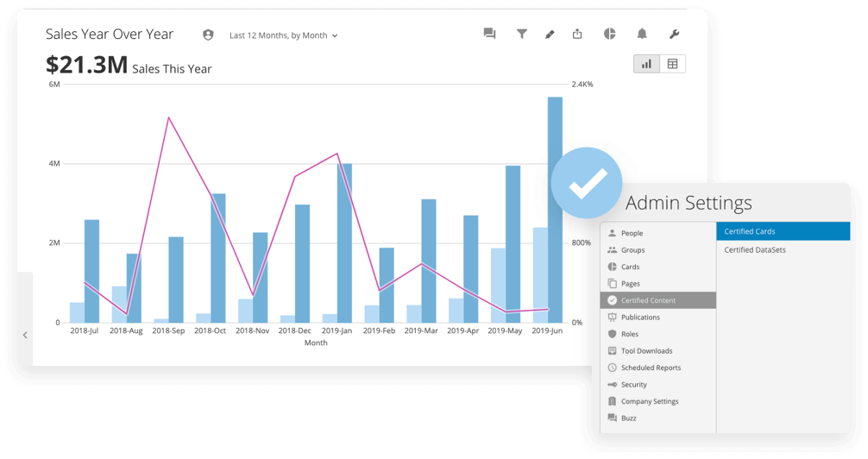Click the tall 2019-Jun dark blue bar
Screen dimensions: 868x459
tap(556, 210)
